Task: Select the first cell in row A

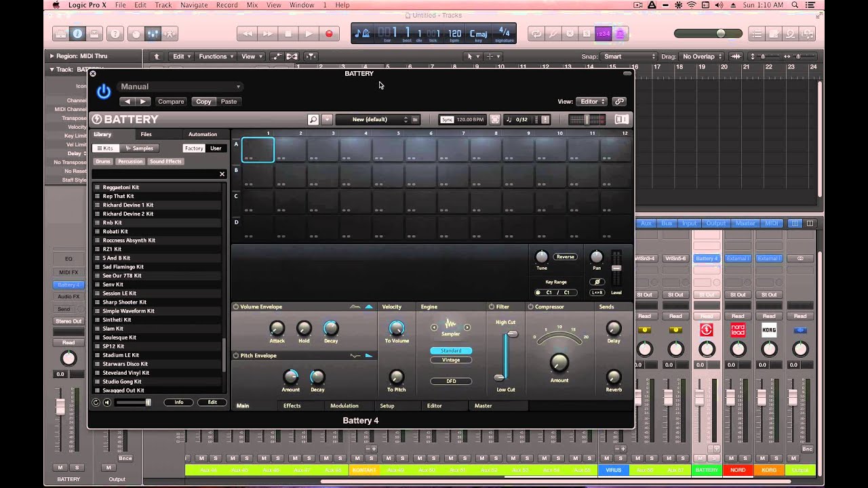Action: pos(258,150)
